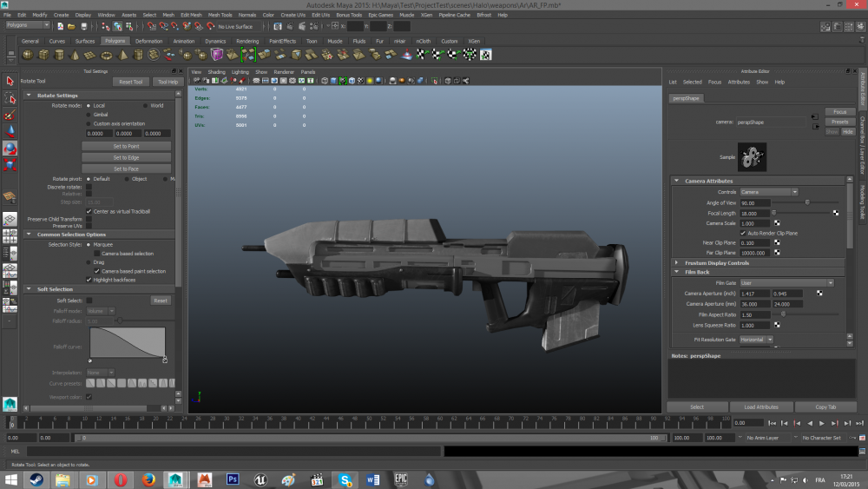Choose the Paint Selection brush tool
This screenshot has height=489, width=868.
click(x=10, y=114)
